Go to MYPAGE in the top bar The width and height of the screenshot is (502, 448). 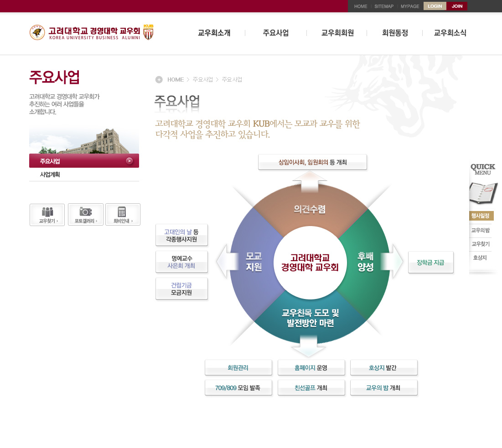(x=410, y=6)
